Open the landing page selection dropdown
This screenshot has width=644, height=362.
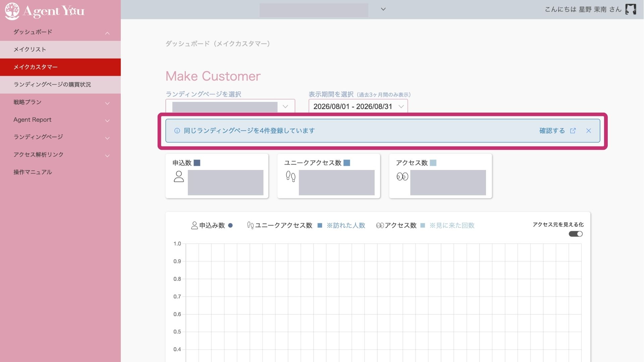(x=230, y=107)
